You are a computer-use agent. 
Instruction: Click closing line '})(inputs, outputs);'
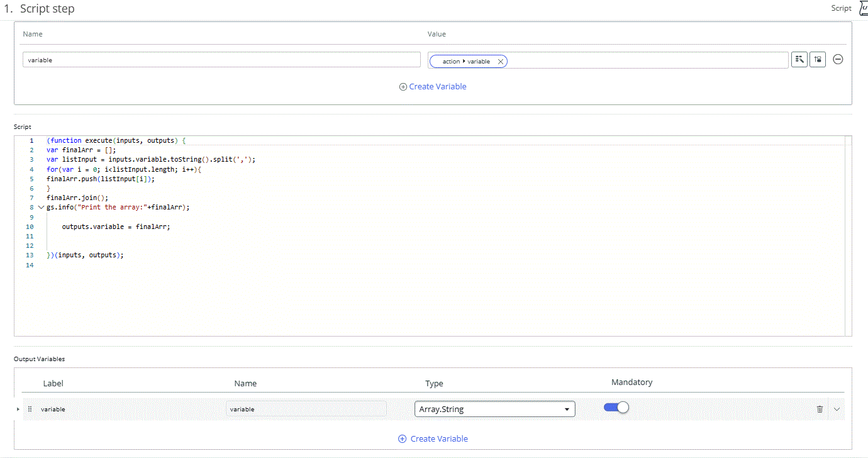tap(85, 255)
